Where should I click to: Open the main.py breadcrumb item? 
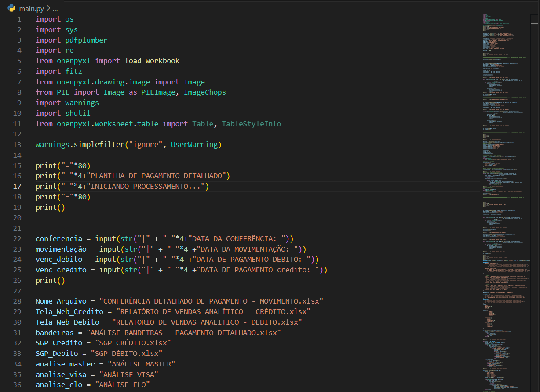point(32,8)
